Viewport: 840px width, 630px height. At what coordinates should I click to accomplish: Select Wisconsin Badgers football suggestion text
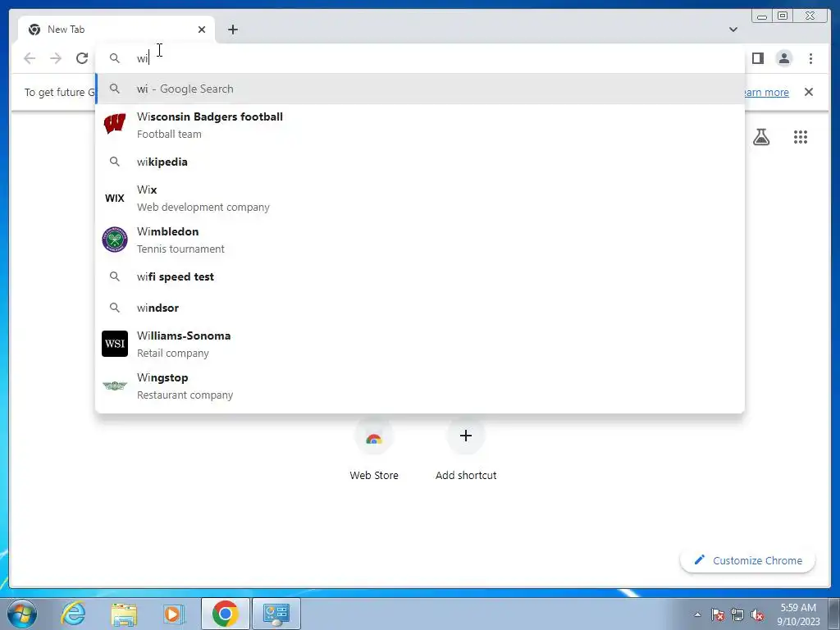click(x=209, y=125)
